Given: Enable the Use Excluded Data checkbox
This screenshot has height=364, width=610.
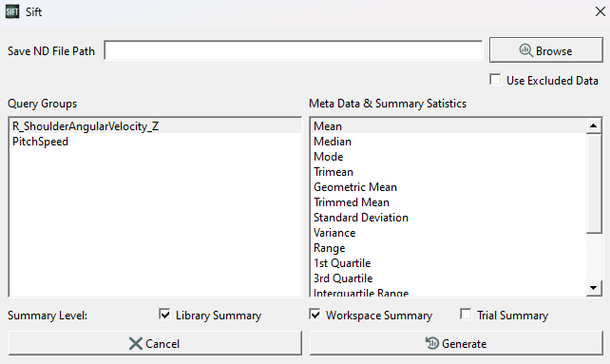Looking at the screenshot, I should click(495, 80).
